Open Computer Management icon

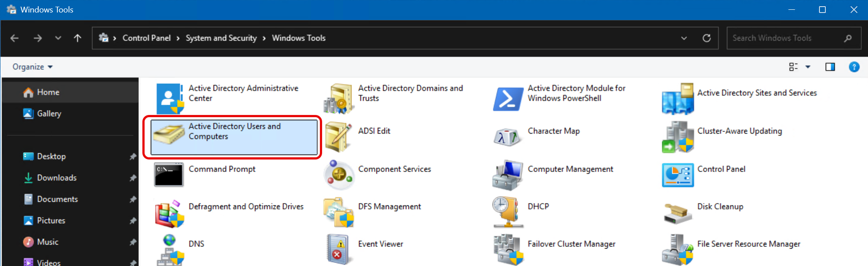tap(508, 175)
